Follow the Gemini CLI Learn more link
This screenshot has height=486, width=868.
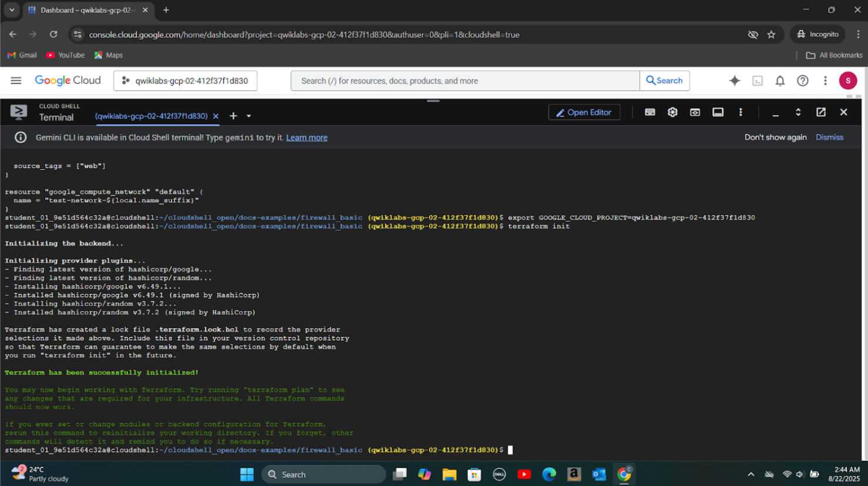(306, 138)
